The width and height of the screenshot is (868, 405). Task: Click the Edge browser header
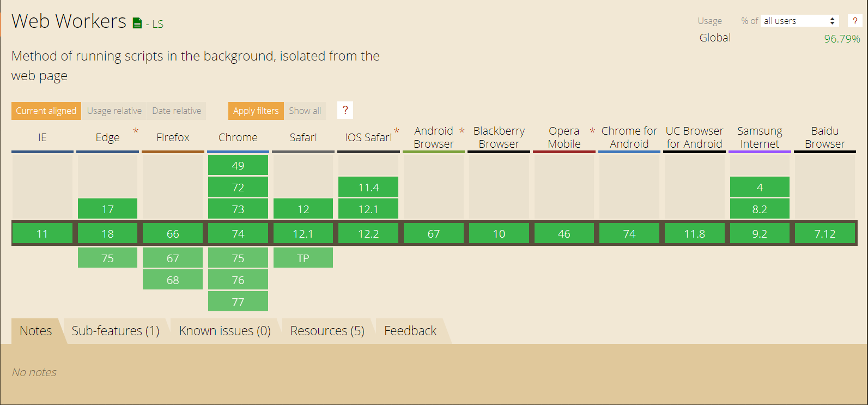pos(107,137)
